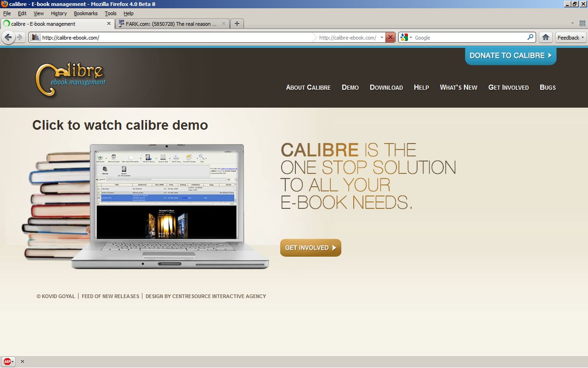The image size is (588, 368).
Task: Visit the What's New link
Action: pos(458,87)
